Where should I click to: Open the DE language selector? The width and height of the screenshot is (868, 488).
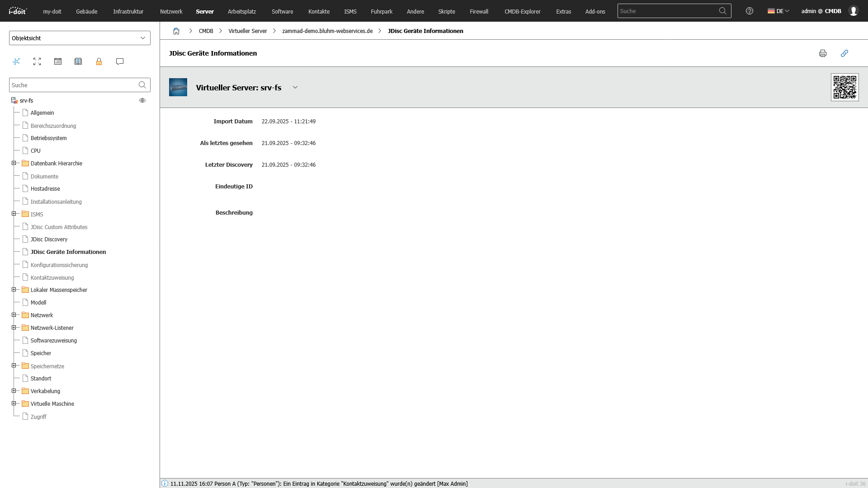pyautogui.click(x=778, y=11)
